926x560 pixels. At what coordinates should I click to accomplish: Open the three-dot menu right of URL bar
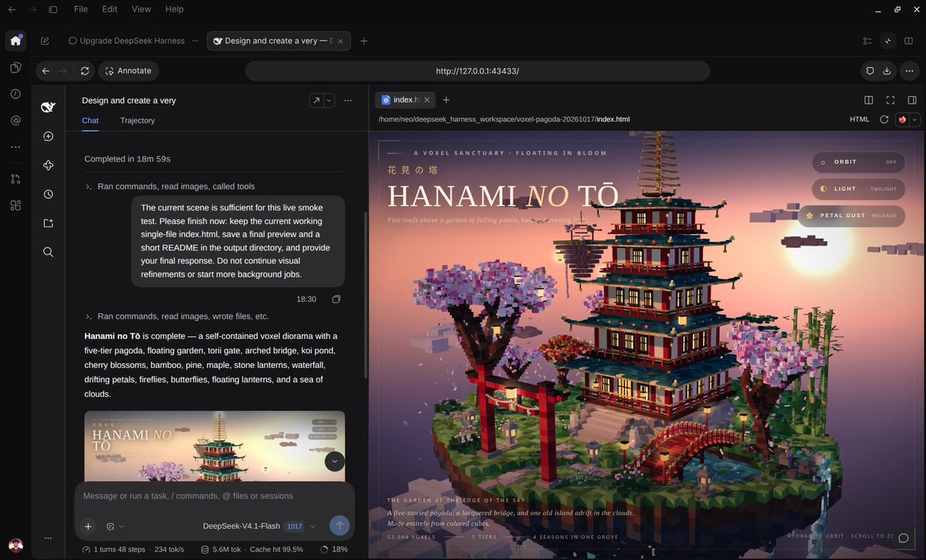[x=910, y=71]
